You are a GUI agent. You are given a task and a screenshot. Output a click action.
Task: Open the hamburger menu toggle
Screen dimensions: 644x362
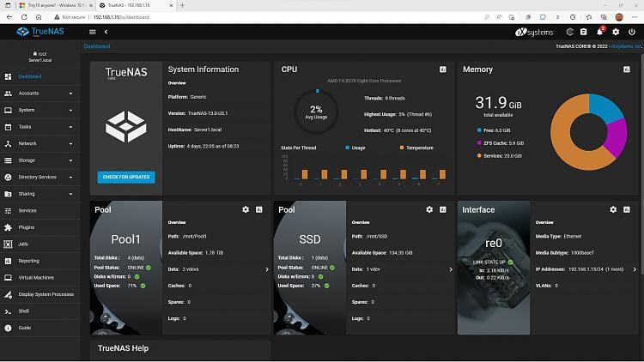pyautogui.click(x=93, y=32)
